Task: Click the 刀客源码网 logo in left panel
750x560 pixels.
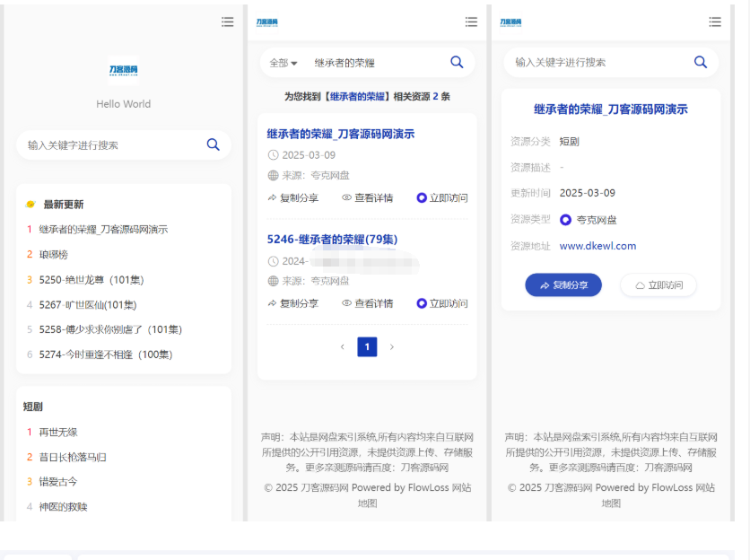Action: tap(123, 69)
